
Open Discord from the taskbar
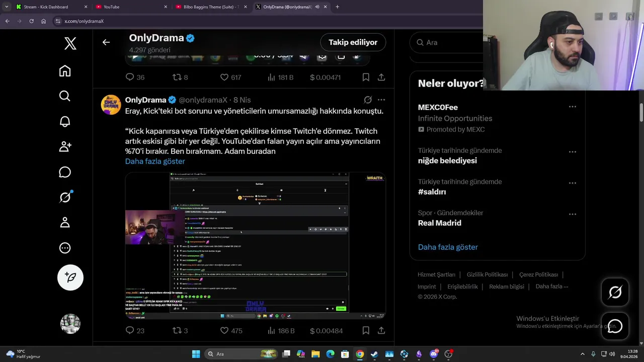(434, 354)
